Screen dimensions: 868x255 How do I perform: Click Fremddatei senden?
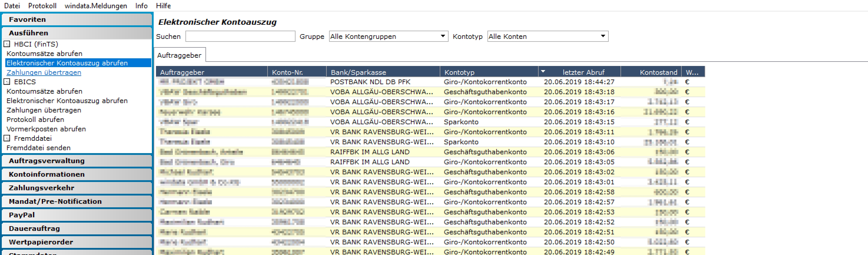(39, 148)
